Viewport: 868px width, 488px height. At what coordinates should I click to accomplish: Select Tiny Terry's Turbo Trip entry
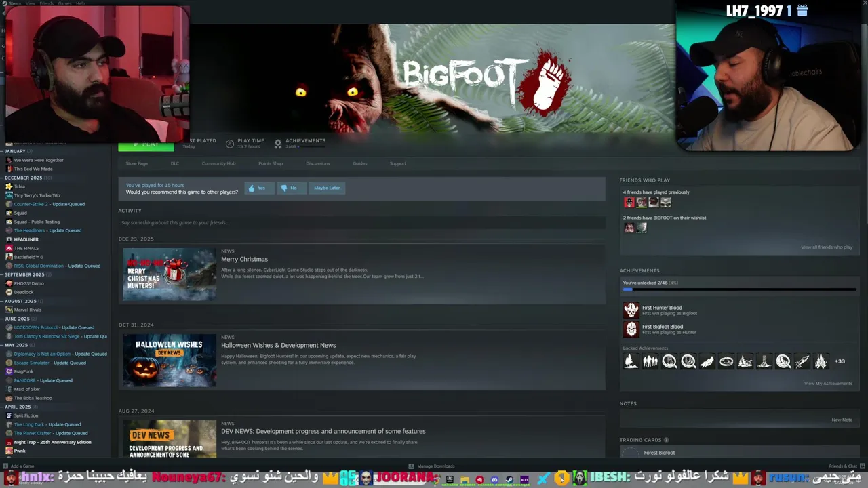(37, 195)
